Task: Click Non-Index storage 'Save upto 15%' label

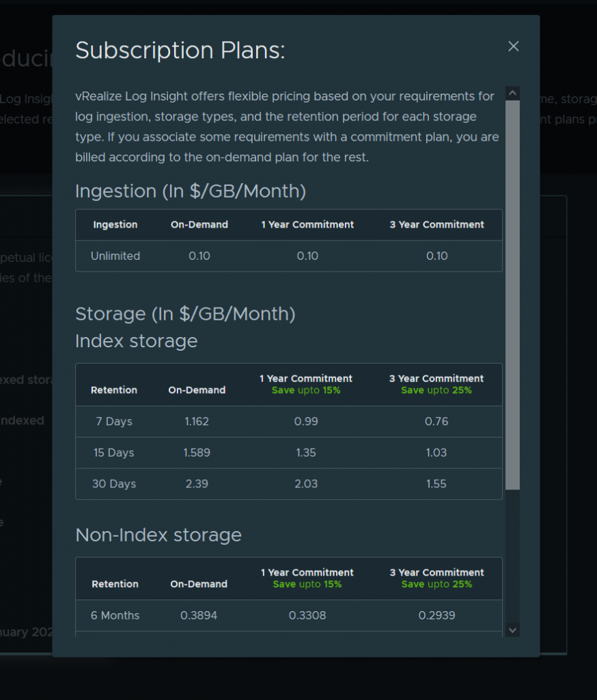Action: point(307,584)
